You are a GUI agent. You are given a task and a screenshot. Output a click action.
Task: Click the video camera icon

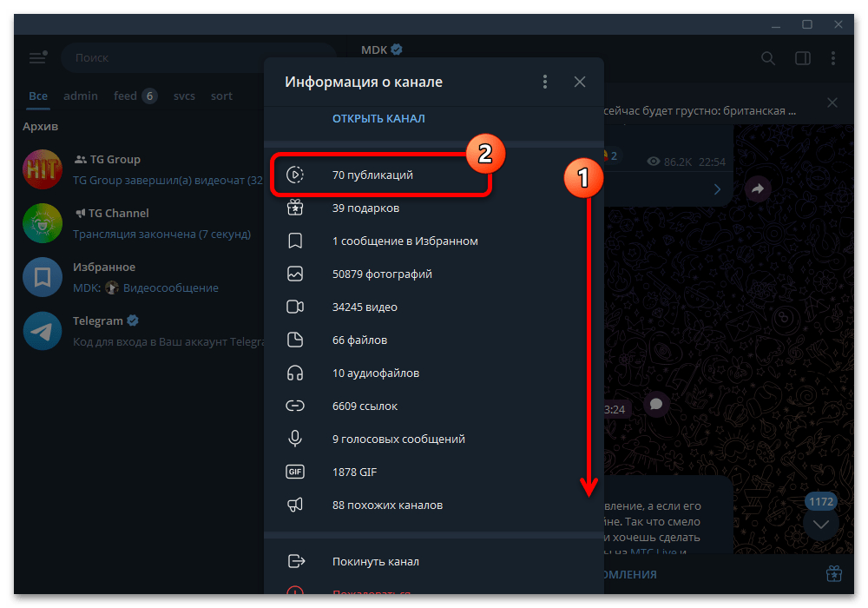(295, 307)
